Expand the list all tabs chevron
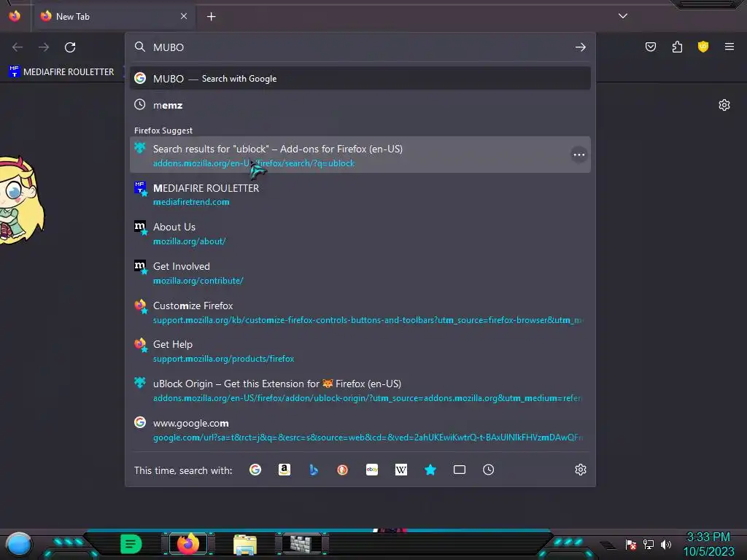The width and height of the screenshot is (747, 560). coord(623,16)
